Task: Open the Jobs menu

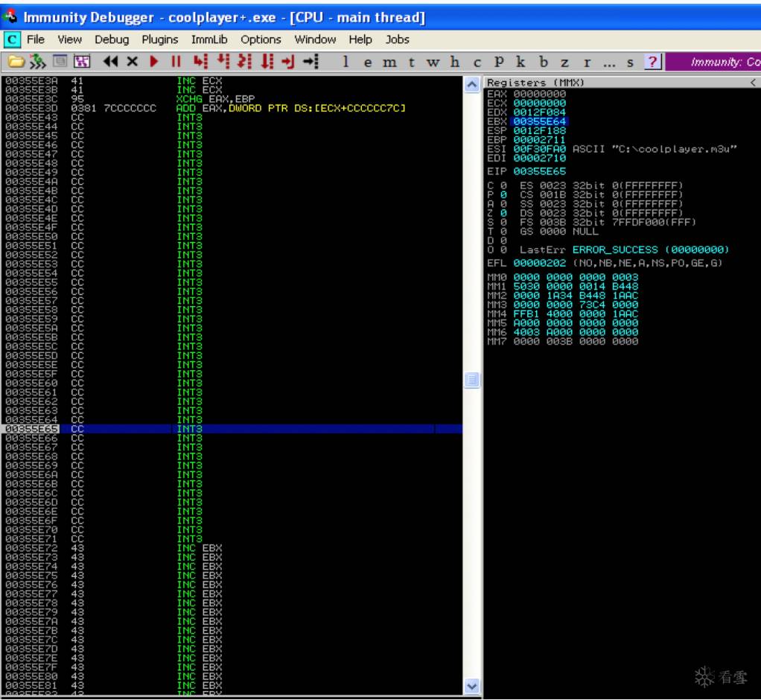Action: [x=397, y=39]
